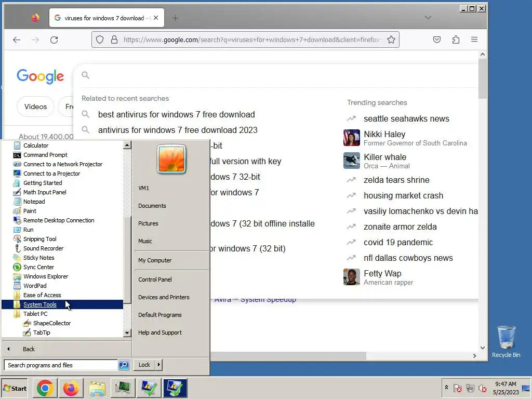The height and width of the screenshot is (399, 532).
Task: Collapse the Tablet PC folder
Action: (x=35, y=314)
